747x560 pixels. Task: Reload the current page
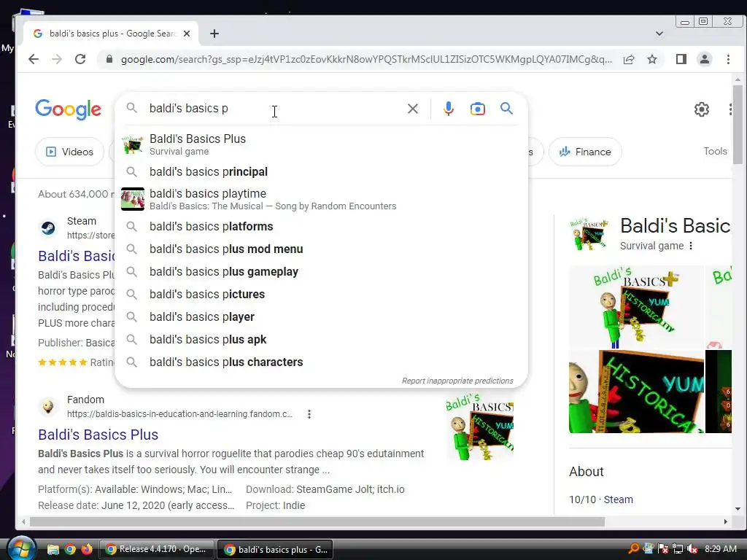click(x=80, y=59)
